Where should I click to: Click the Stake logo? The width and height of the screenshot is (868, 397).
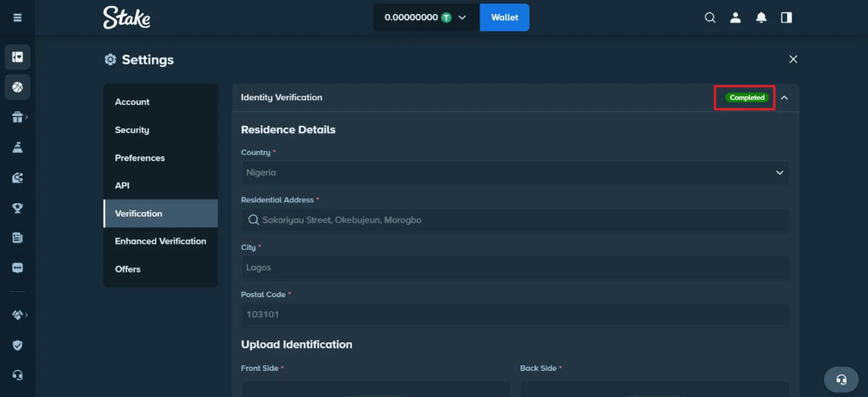coord(127,17)
